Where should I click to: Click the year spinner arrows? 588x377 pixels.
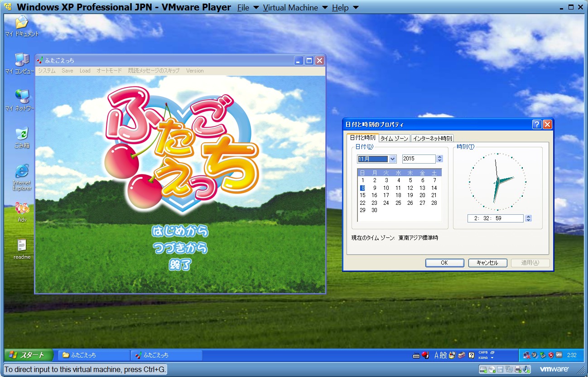439,159
